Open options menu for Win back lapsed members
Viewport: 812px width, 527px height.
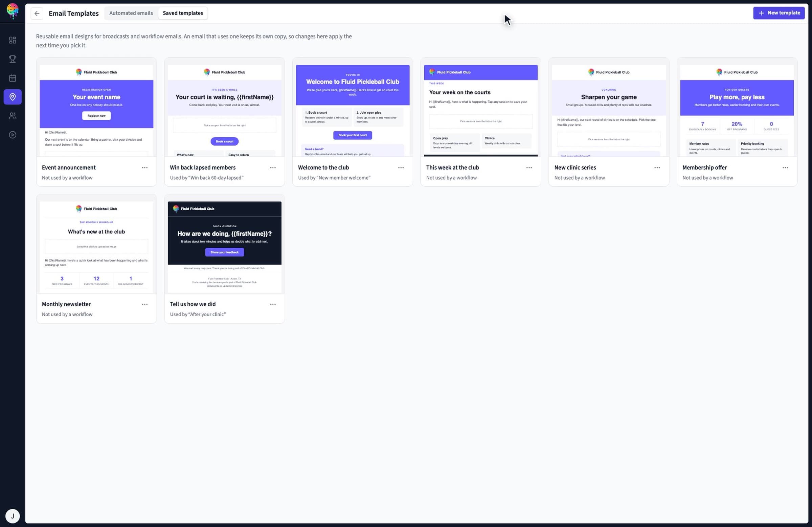point(273,167)
